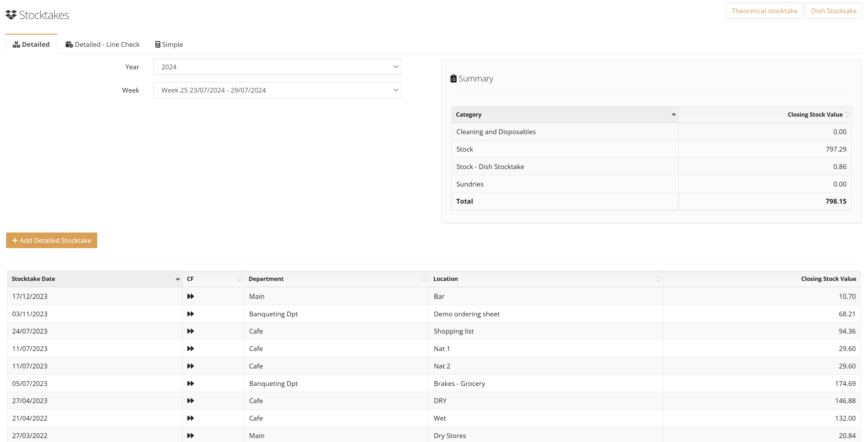Click Add Detailed Stocktake button

point(52,240)
